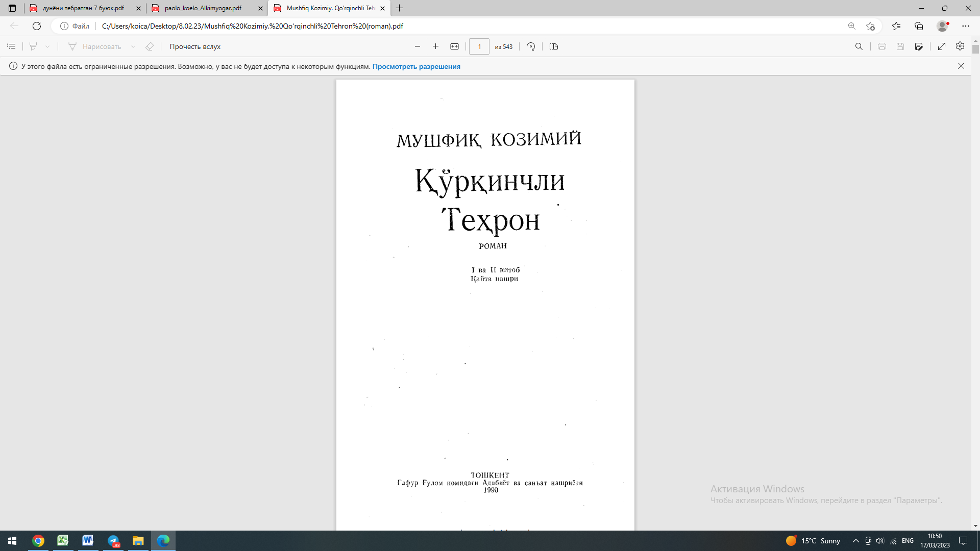Open clock and calendar 10:50
Viewport: 980px width, 551px height.
pyautogui.click(x=935, y=541)
